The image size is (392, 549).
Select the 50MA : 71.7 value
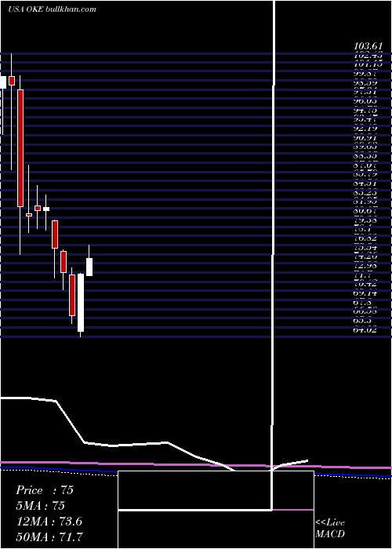click(50, 537)
